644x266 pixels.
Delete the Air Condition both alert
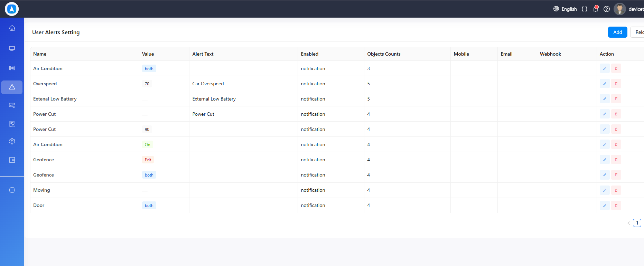click(616, 68)
